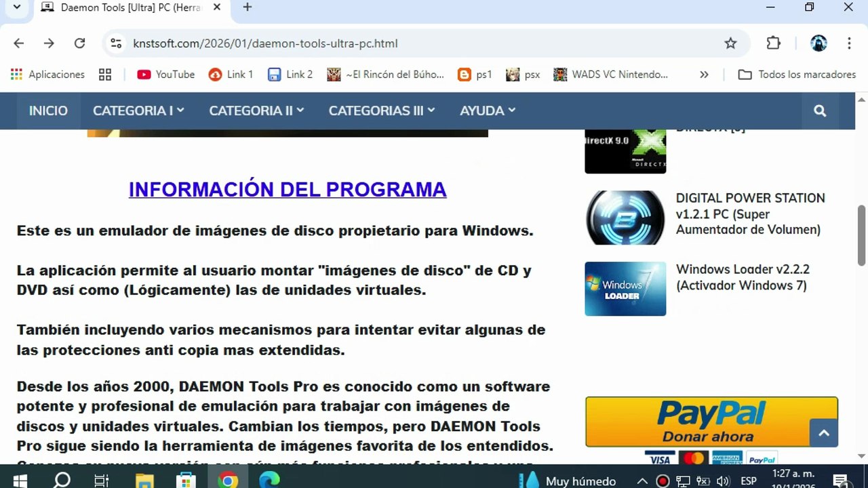Open DIGITAL POWER STATION v1.2.1 link

(750, 214)
